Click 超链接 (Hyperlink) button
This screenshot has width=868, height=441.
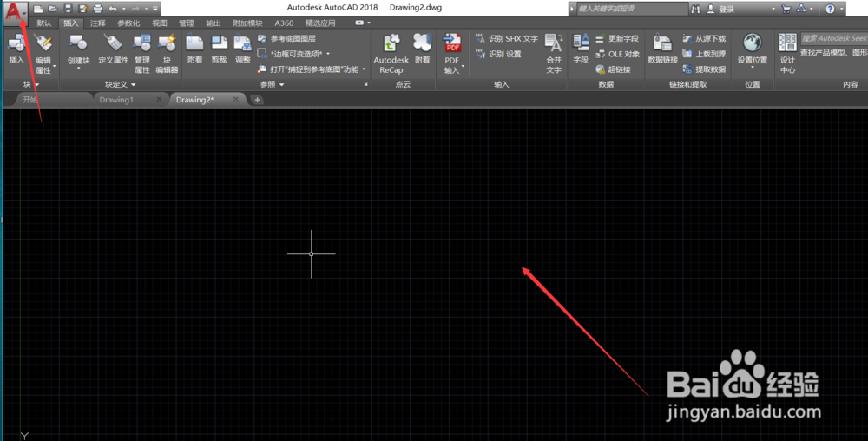(613, 69)
